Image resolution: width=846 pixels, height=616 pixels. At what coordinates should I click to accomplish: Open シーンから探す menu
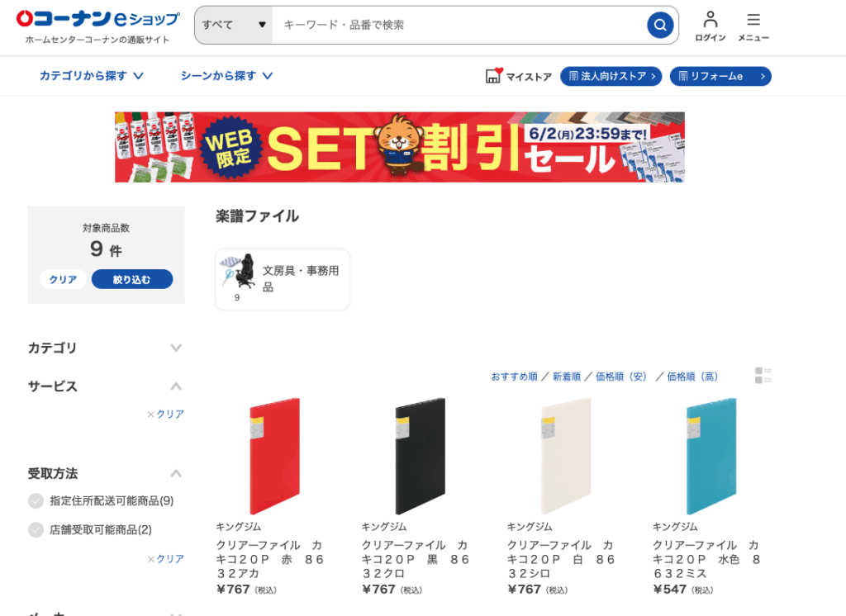coord(226,75)
